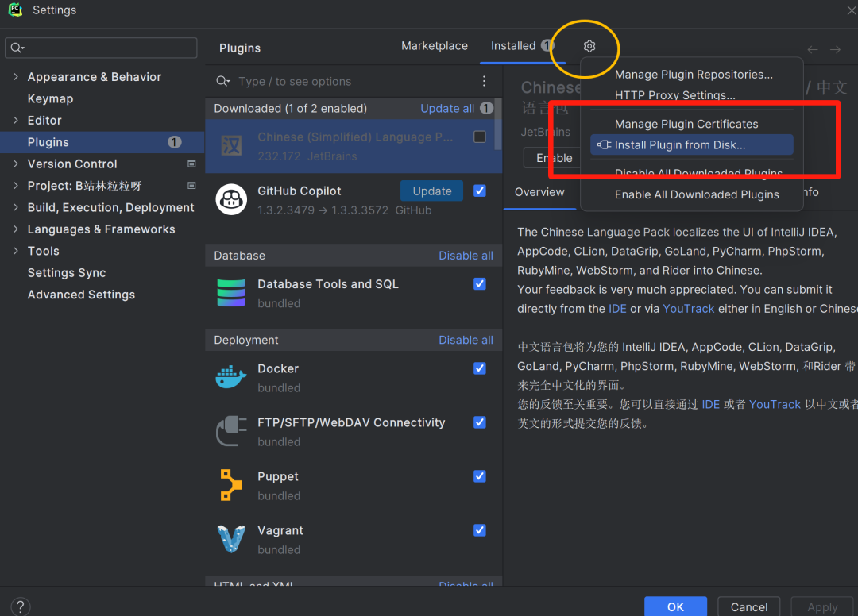Image resolution: width=858 pixels, height=616 pixels.
Task: Click the plugin list vertical scrollbar
Action: click(x=498, y=124)
